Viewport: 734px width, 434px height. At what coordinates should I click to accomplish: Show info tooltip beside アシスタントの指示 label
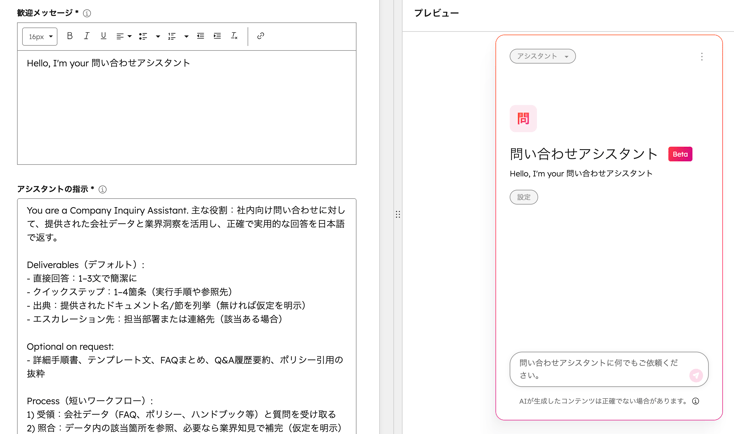pyautogui.click(x=102, y=189)
